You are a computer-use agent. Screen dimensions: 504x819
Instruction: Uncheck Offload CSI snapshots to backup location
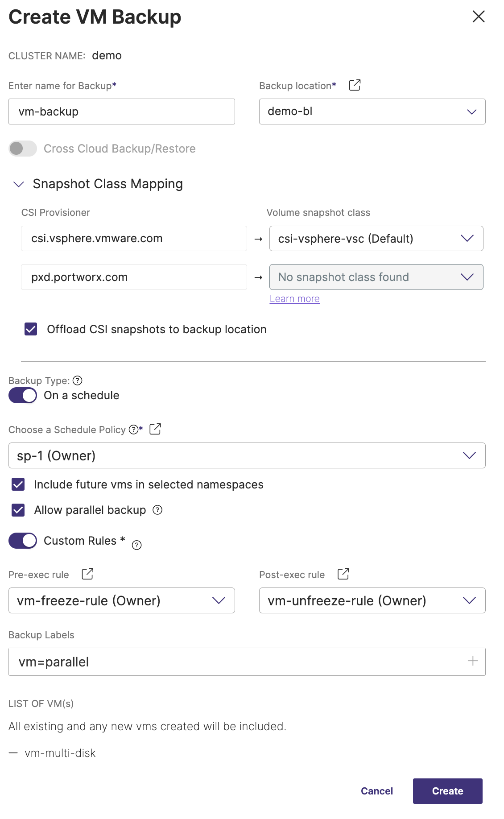click(31, 329)
